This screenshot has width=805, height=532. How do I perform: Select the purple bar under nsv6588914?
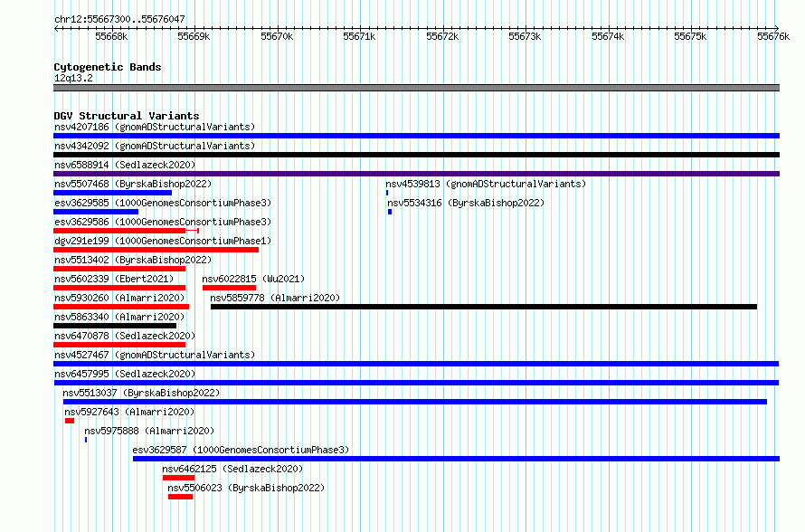tap(416, 174)
